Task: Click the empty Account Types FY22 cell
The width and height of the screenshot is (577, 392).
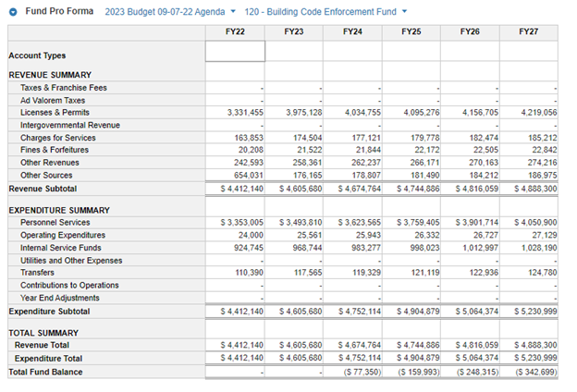Action: [235, 54]
